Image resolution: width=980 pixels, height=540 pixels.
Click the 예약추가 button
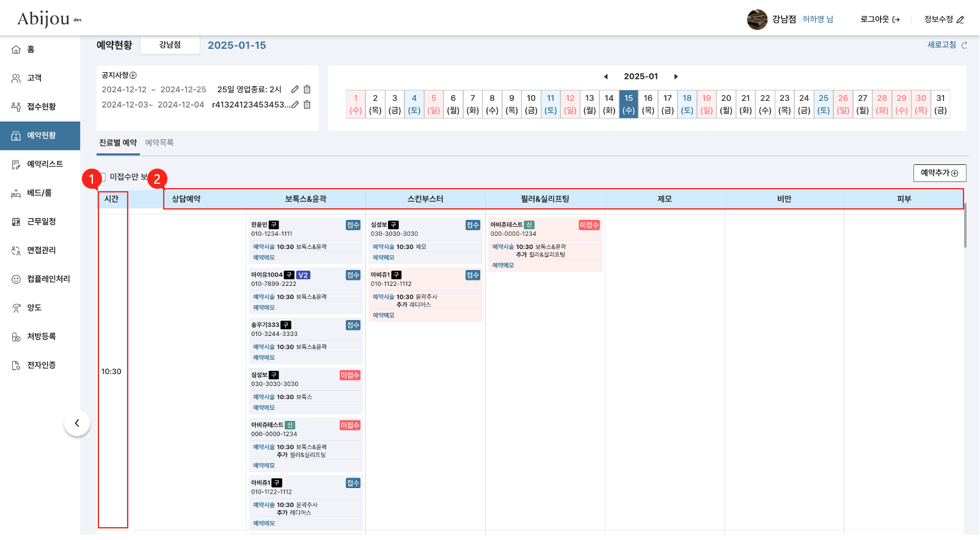pos(940,173)
